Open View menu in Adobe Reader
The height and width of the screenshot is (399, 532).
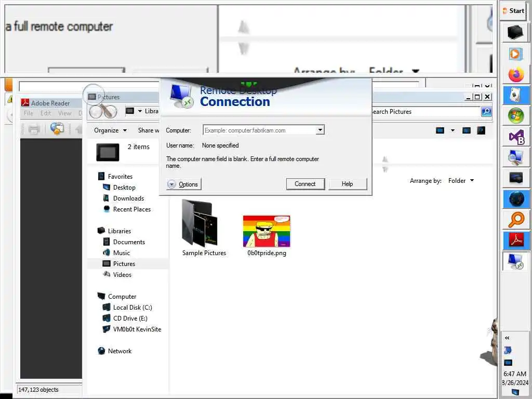pyautogui.click(x=64, y=113)
